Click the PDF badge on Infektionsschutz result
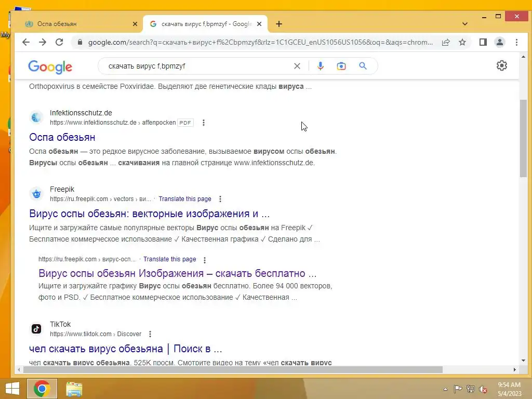 pyautogui.click(x=185, y=123)
